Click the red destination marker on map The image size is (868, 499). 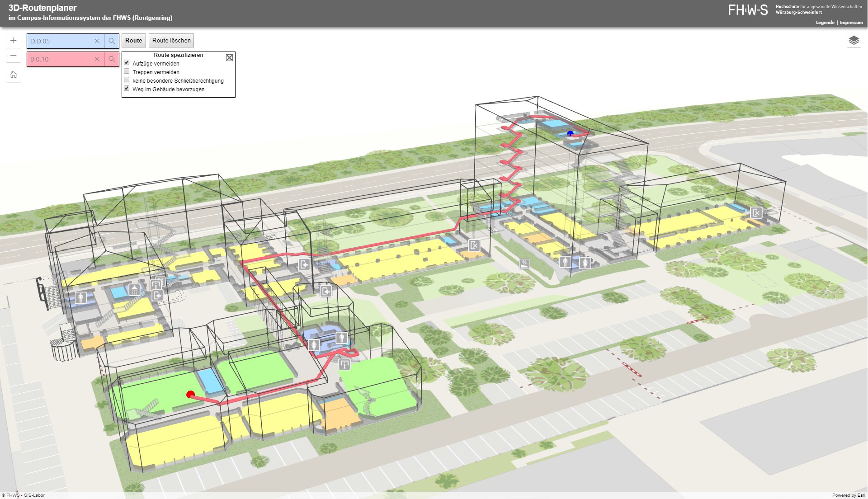[190, 395]
